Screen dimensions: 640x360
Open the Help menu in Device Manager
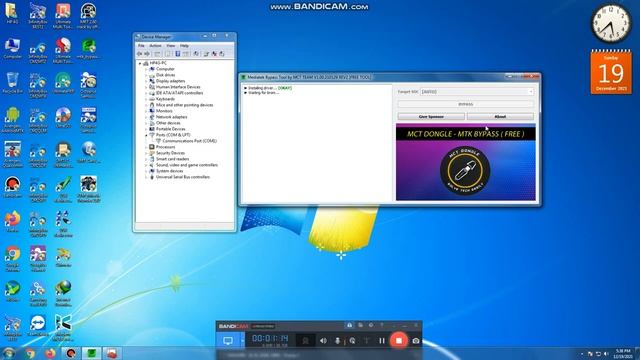[184, 46]
